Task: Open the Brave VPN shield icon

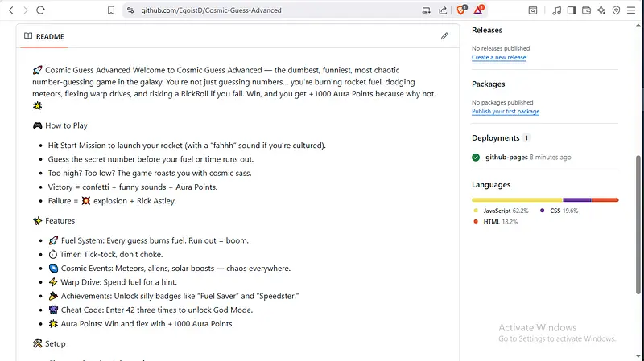Action: [617, 10]
